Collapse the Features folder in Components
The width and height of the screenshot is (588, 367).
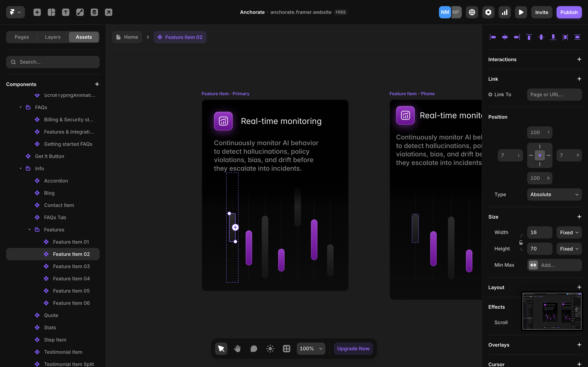click(x=29, y=230)
